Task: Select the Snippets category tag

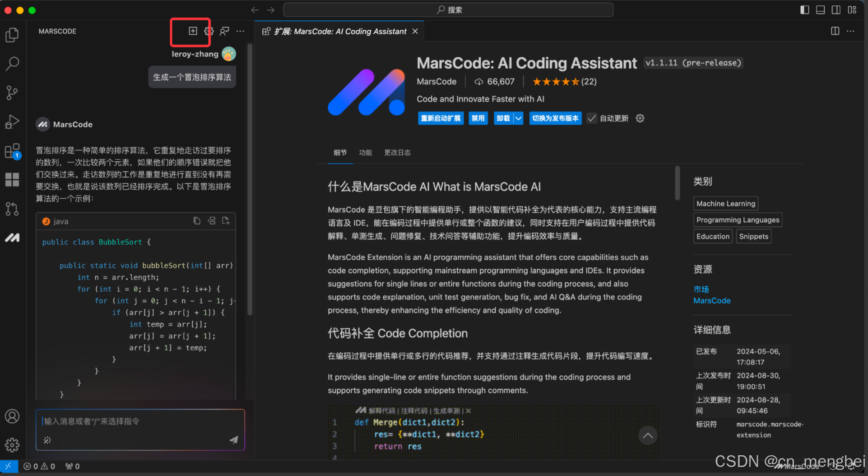Action: pyautogui.click(x=753, y=237)
